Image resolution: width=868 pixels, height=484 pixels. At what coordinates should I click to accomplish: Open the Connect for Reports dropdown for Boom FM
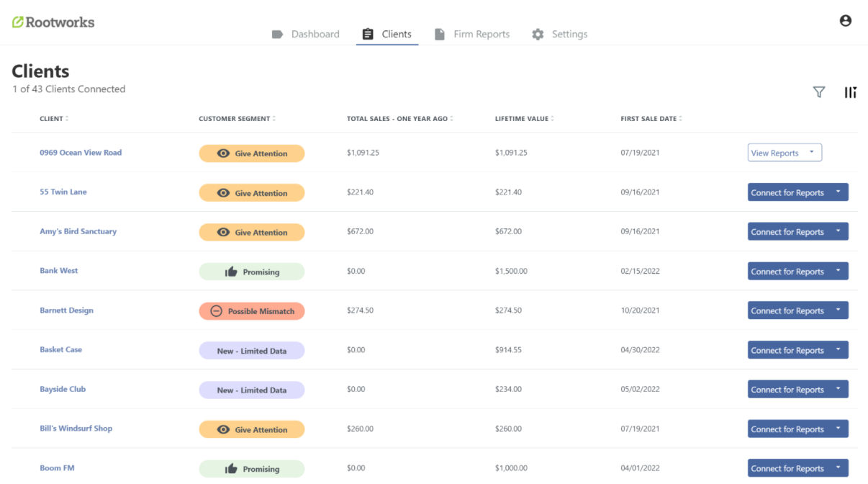tap(839, 468)
